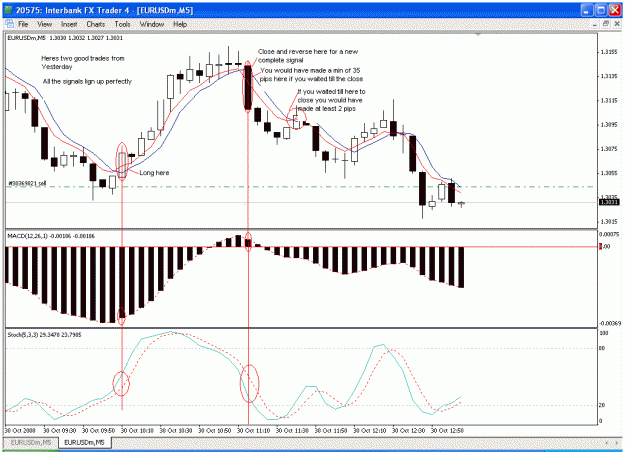The image size is (625, 452).
Task: Select the #30369821 sell order line label
Action: click(27, 183)
